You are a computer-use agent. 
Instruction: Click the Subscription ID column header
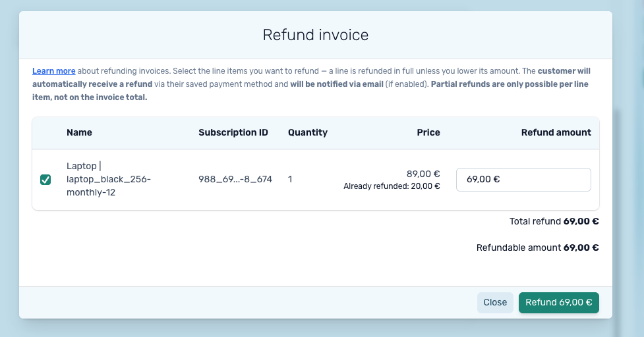[x=233, y=132]
